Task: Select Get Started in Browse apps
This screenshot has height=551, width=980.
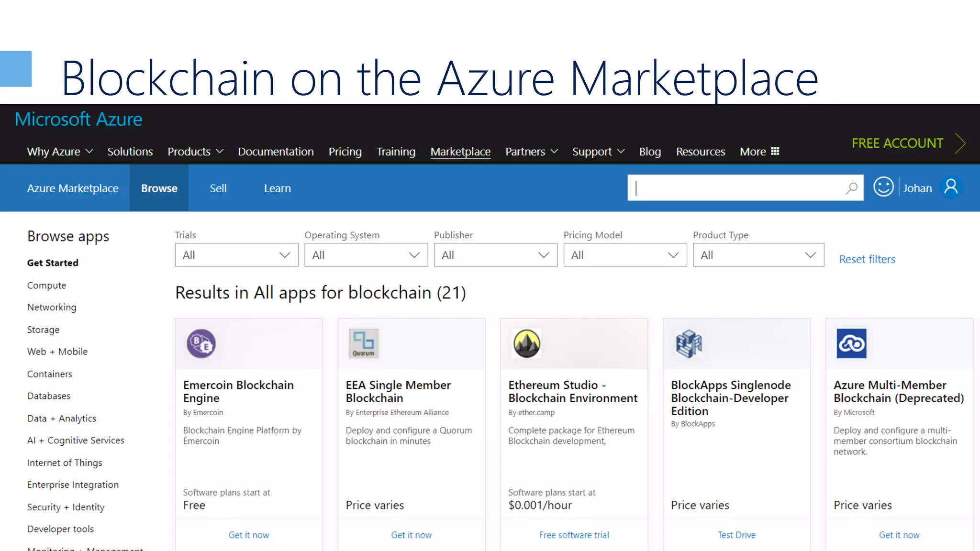Action: click(53, 263)
